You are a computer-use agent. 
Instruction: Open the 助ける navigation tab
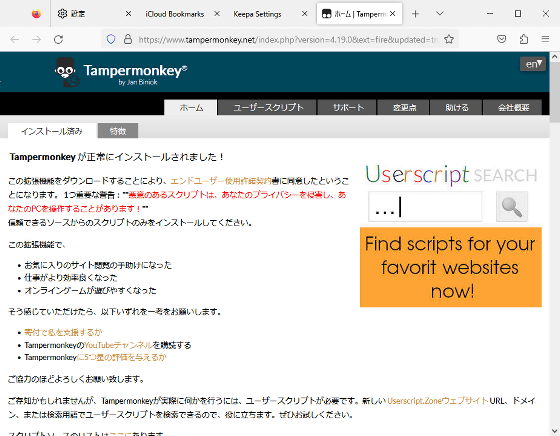pos(456,107)
